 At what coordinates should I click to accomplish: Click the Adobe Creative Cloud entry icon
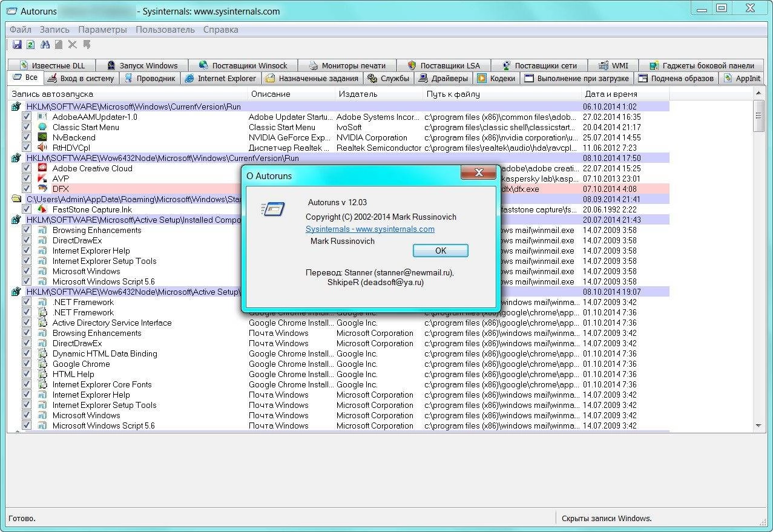tap(42, 168)
